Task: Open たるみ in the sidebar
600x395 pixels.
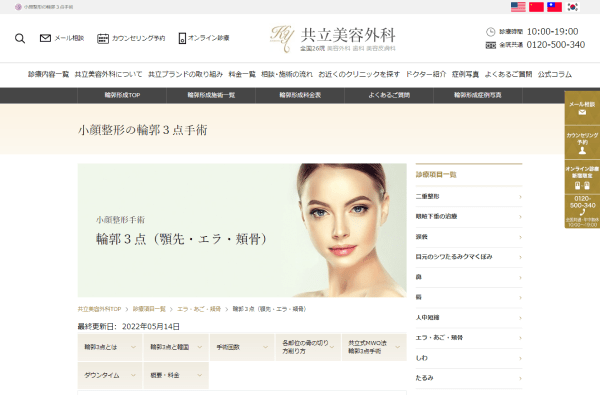Action: [469, 378]
